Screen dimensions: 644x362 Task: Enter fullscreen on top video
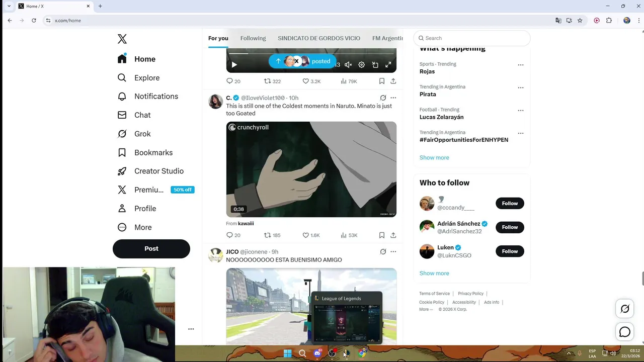(388, 65)
